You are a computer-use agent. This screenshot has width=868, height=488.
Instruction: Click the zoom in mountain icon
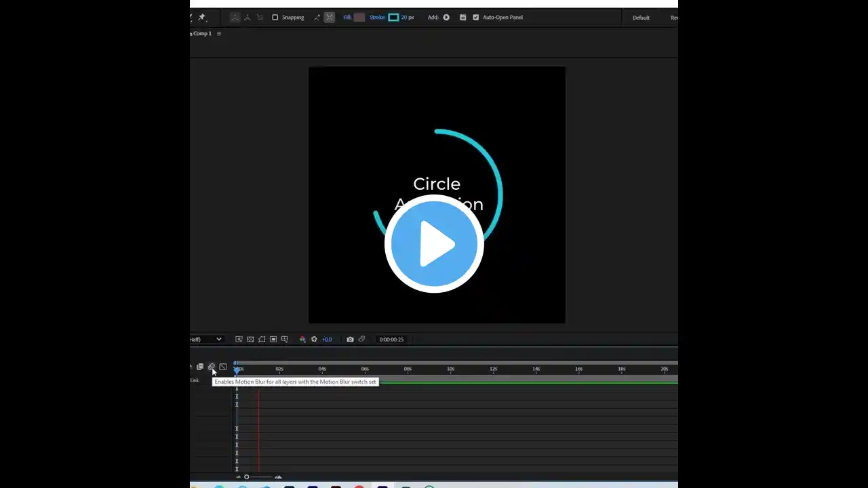coord(278,477)
